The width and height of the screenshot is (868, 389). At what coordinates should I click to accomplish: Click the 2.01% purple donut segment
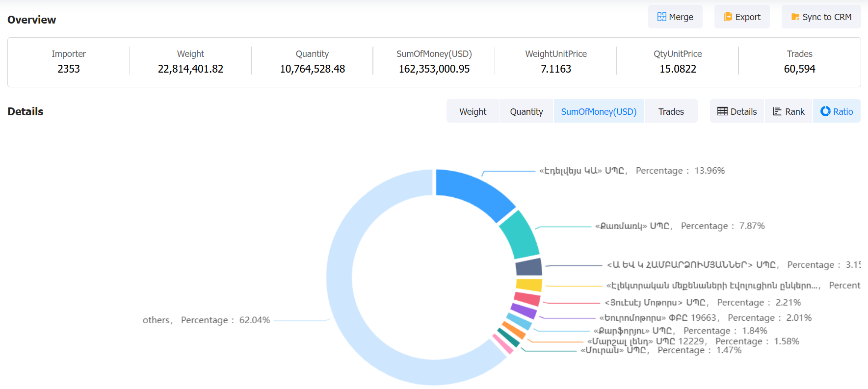click(x=524, y=311)
